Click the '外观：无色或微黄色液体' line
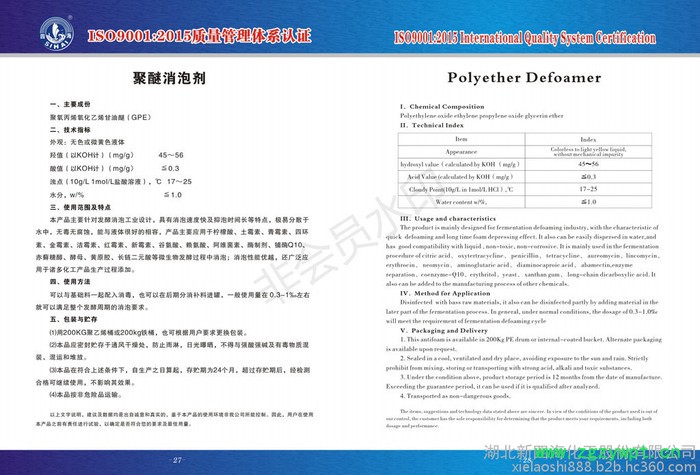The width and height of the screenshot is (700, 475). pyautogui.click(x=87, y=142)
